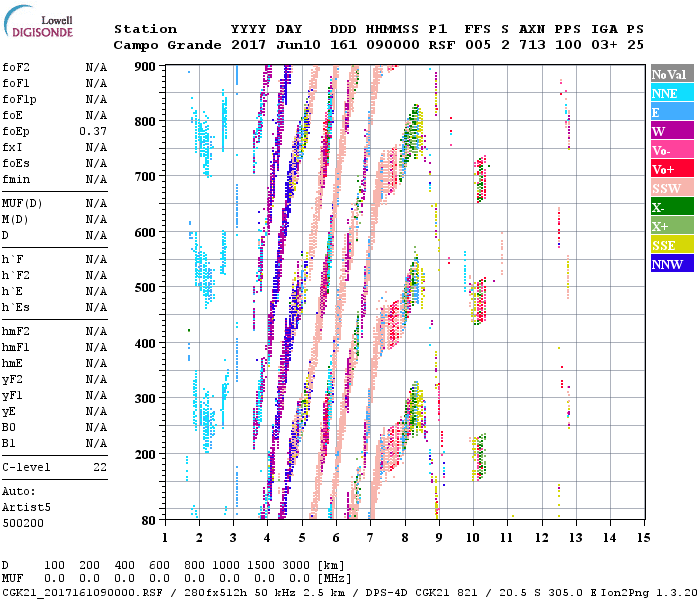This screenshot has height=600, width=700.
Task: Click the PPS value 100
Action: click(568, 45)
